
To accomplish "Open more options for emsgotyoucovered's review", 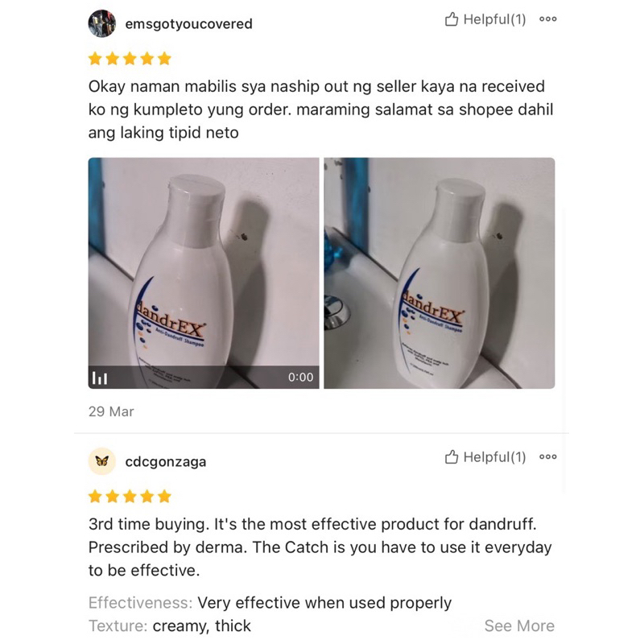I will pyautogui.click(x=548, y=19).
